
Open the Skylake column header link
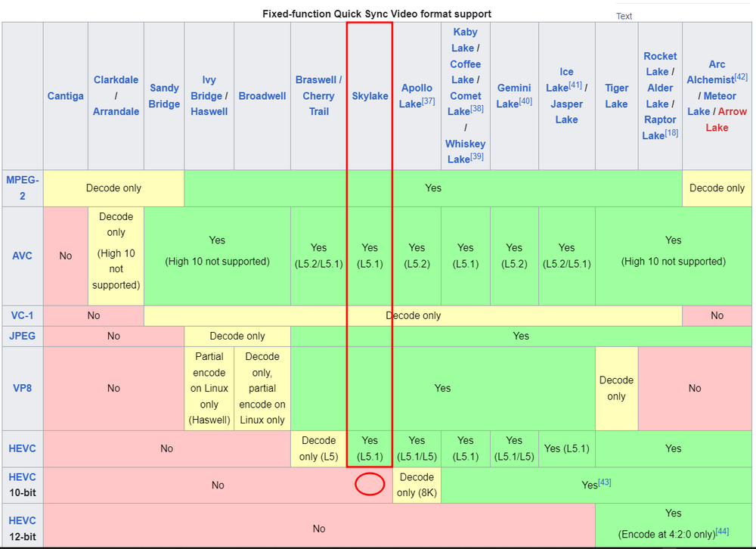[x=370, y=95]
